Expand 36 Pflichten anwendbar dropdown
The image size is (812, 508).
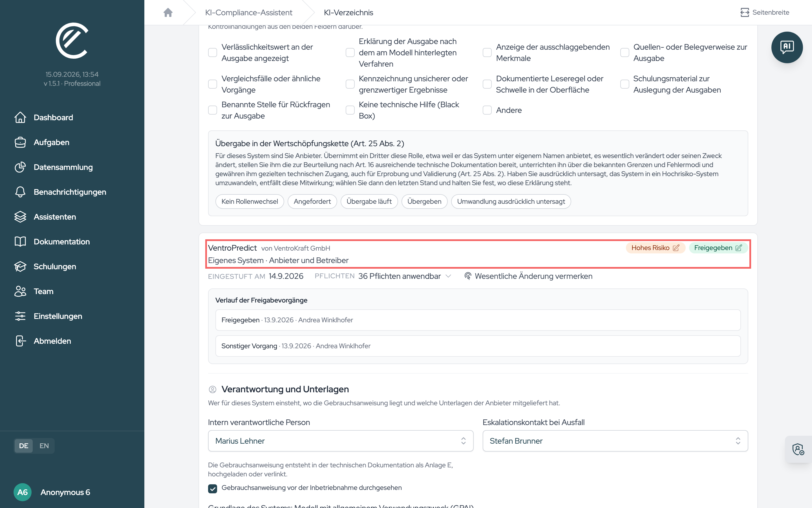(x=405, y=276)
